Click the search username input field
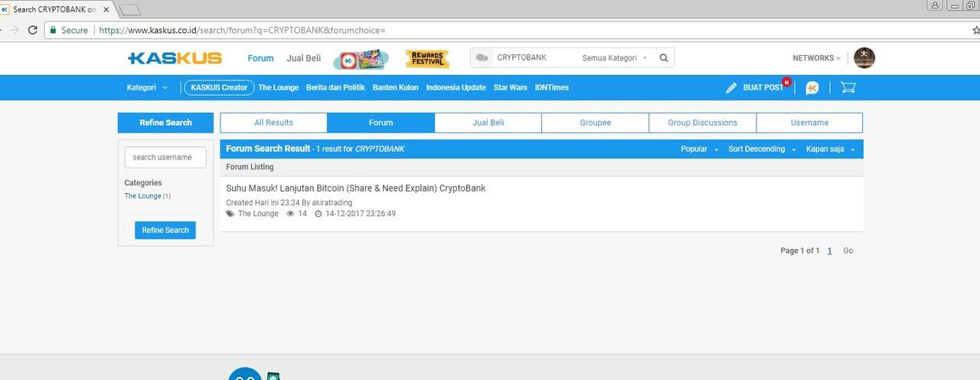 click(x=165, y=157)
